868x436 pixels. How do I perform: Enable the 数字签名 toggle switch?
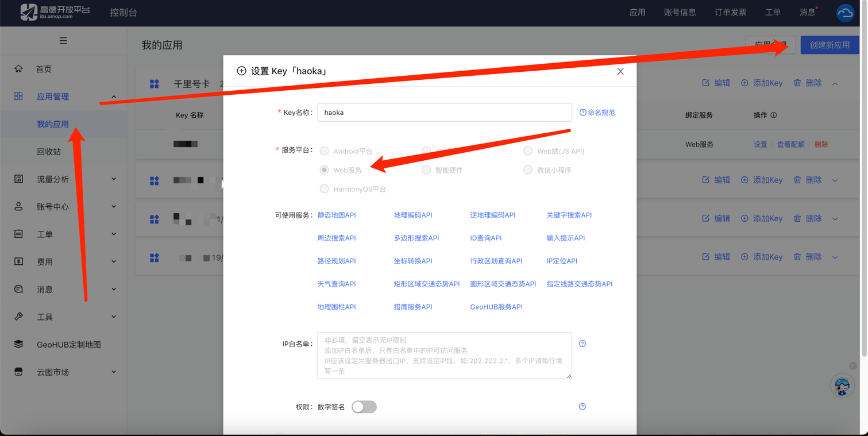pyautogui.click(x=364, y=407)
